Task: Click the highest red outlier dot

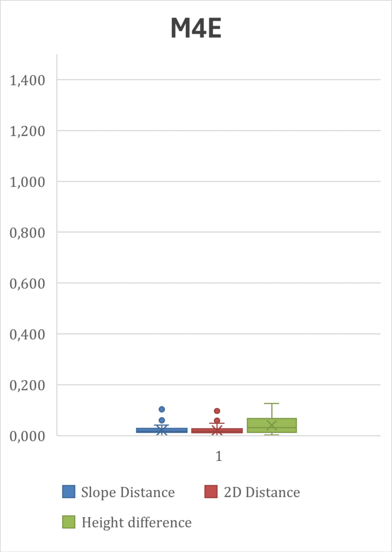Action: pyautogui.click(x=217, y=411)
